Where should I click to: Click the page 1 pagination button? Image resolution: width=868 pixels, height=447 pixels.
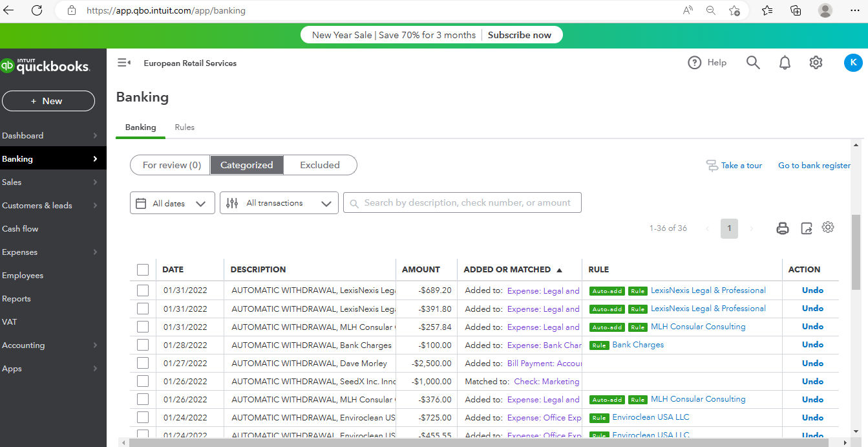coord(729,228)
